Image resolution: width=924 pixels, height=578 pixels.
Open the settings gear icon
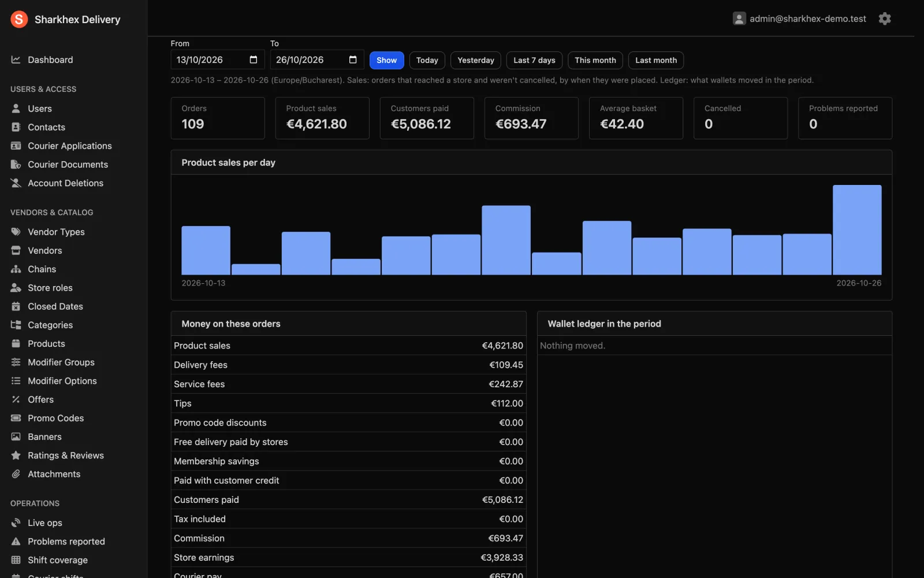pyautogui.click(x=884, y=18)
